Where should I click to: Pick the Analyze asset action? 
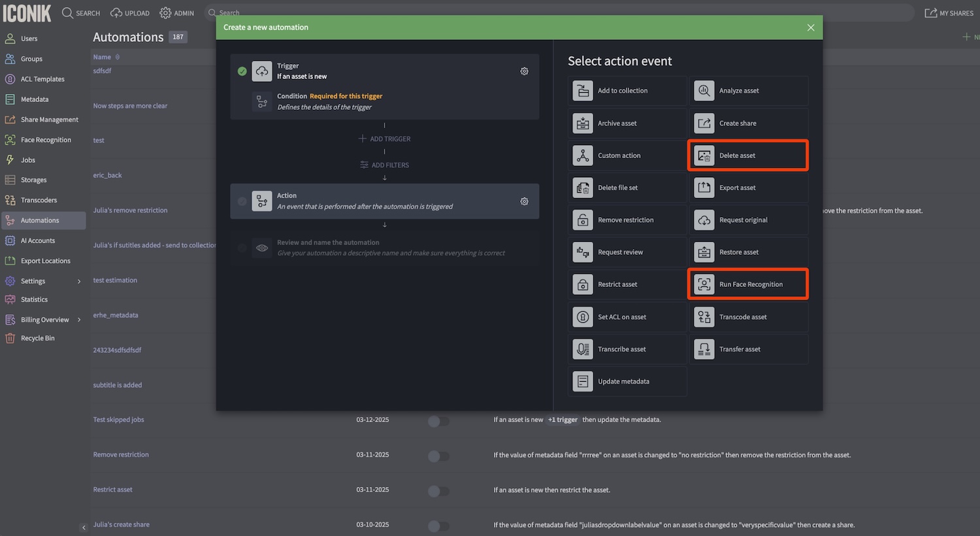pos(747,90)
